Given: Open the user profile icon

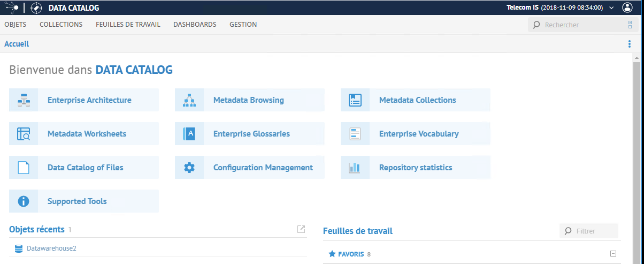Looking at the screenshot, I should pos(628,7).
